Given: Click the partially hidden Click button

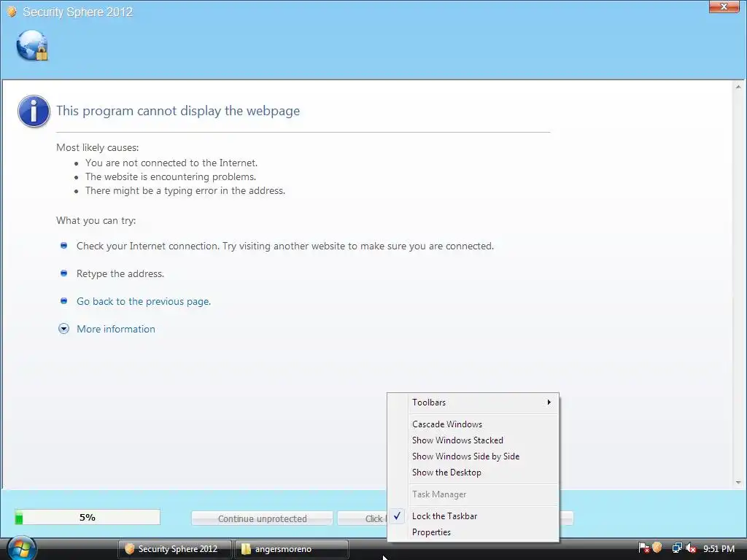Looking at the screenshot, I should 363,518.
